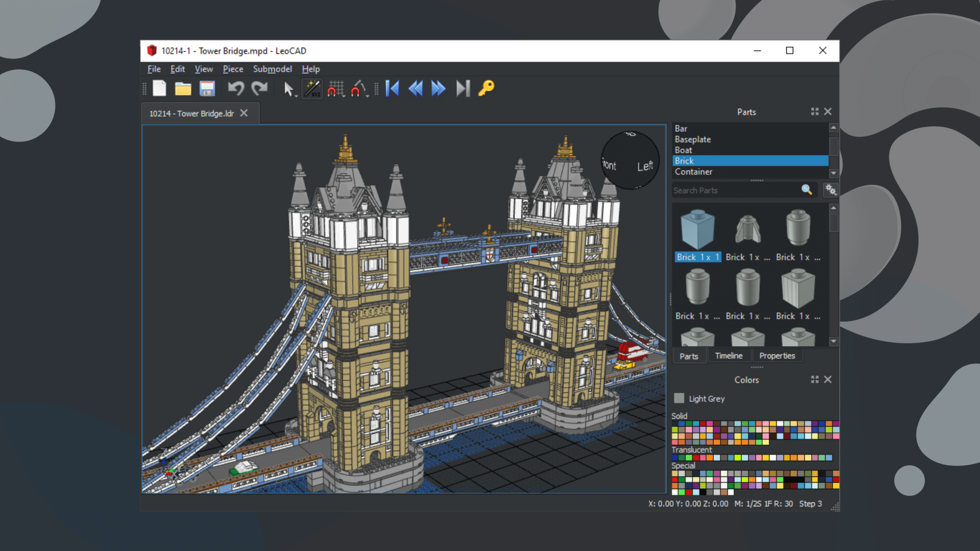Viewport: 980px width, 551px height.
Task: Choose the Select arrow tool
Action: [x=288, y=89]
